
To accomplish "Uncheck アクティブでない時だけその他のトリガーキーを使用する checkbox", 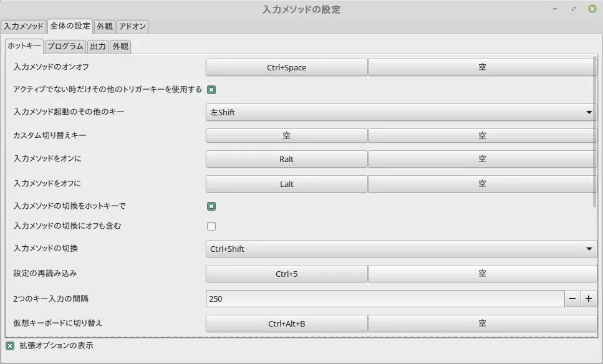I will click(x=211, y=90).
